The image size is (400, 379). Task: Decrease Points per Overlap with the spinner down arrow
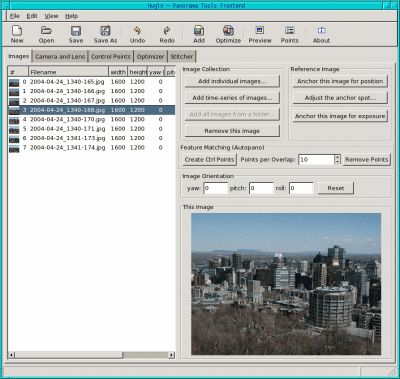pyautogui.click(x=337, y=162)
